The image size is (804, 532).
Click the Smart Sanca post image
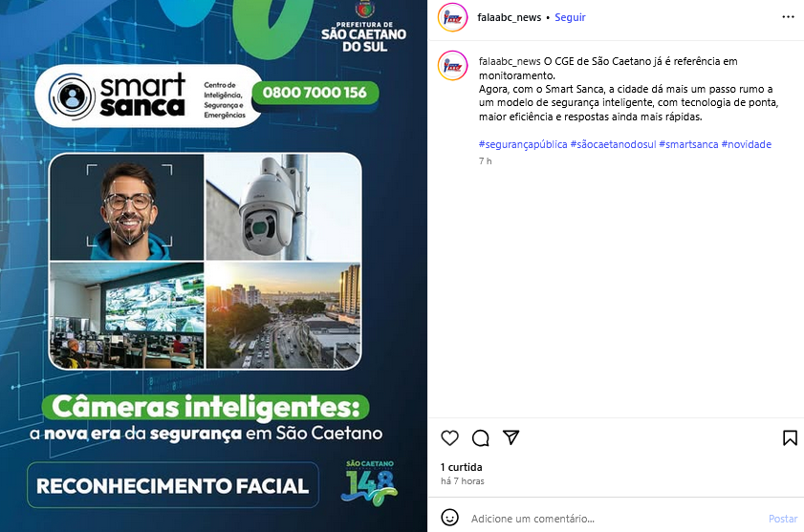(x=213, y=266)
